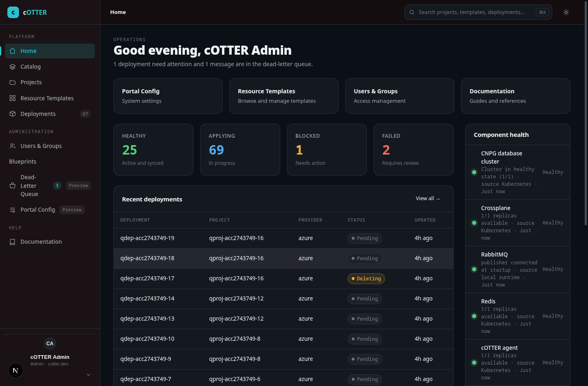Click the STATUS column header
Image resolution: width=588 pixels, height=386 pixels.
[x=356, y=220]
